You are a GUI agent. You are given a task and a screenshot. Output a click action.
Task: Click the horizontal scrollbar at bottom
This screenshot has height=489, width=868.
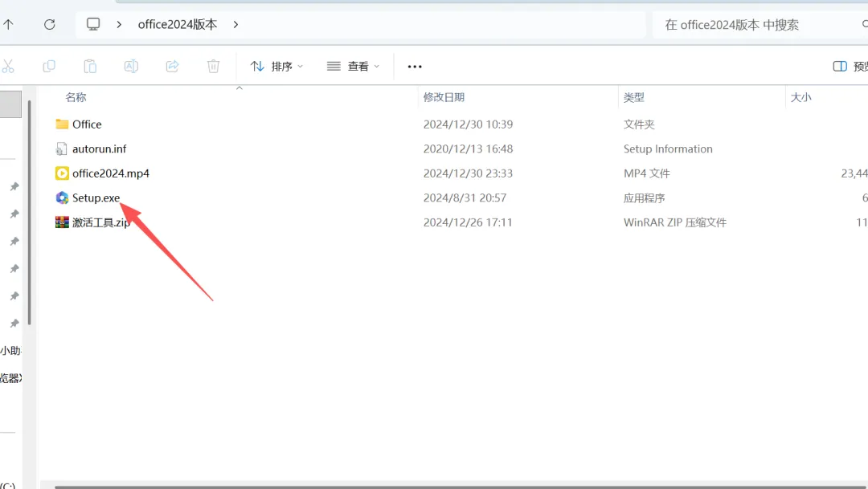(461, 487)
